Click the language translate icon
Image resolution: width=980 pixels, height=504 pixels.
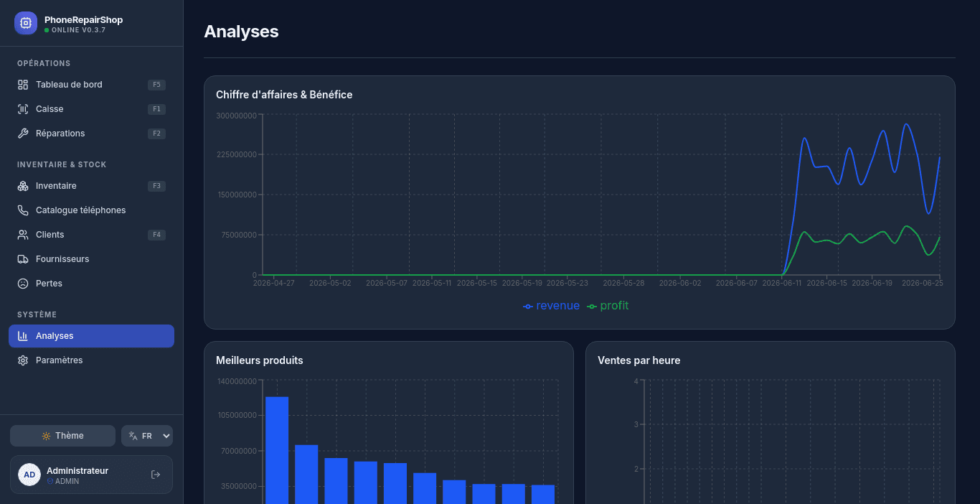[133, 436]
